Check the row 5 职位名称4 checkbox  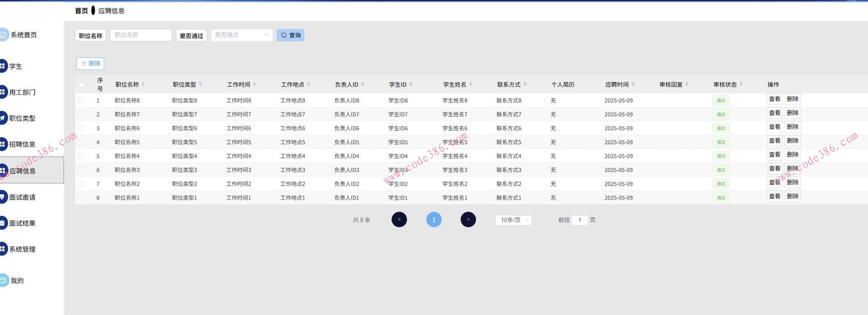81,156
